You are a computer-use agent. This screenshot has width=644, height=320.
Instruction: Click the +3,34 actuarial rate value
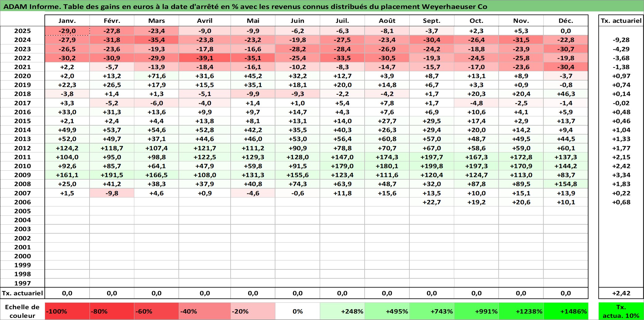tap(621, 175)
